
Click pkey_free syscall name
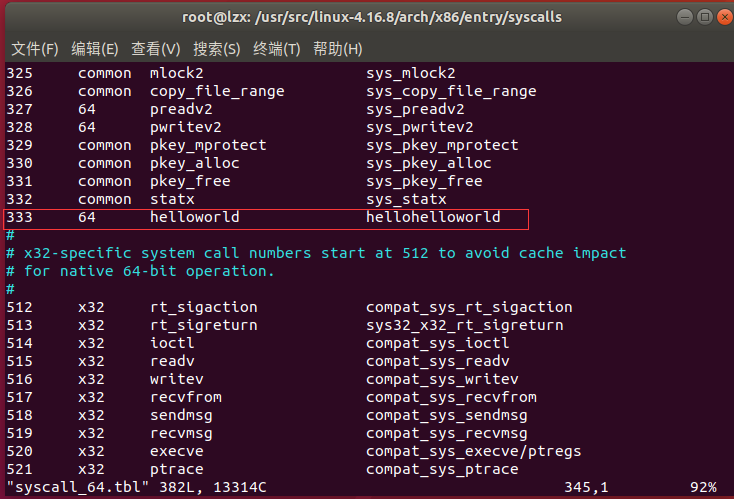(190, 181)
